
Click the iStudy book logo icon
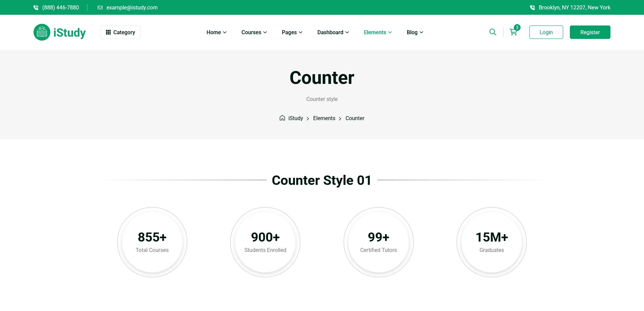[x=42, y=32]
